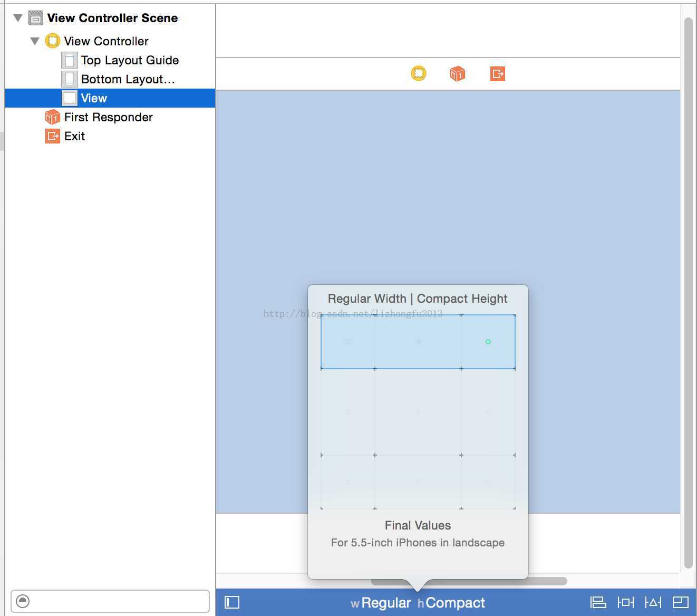Select center cell of size class grid
The height and width of the screenshot is (616, 697).
coord(418,412)
